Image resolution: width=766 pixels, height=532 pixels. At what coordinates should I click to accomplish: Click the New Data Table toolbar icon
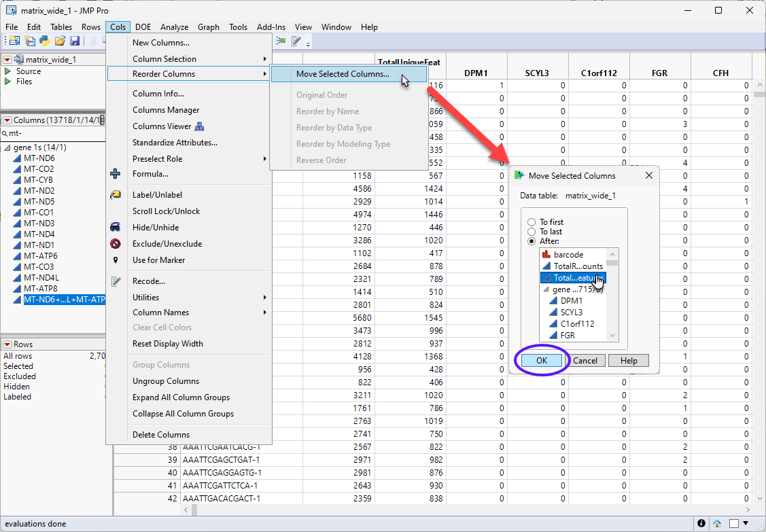(14, 41)
